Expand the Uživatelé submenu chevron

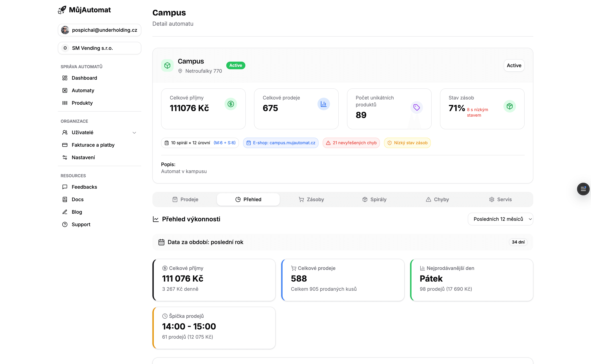tap(134, 133)
